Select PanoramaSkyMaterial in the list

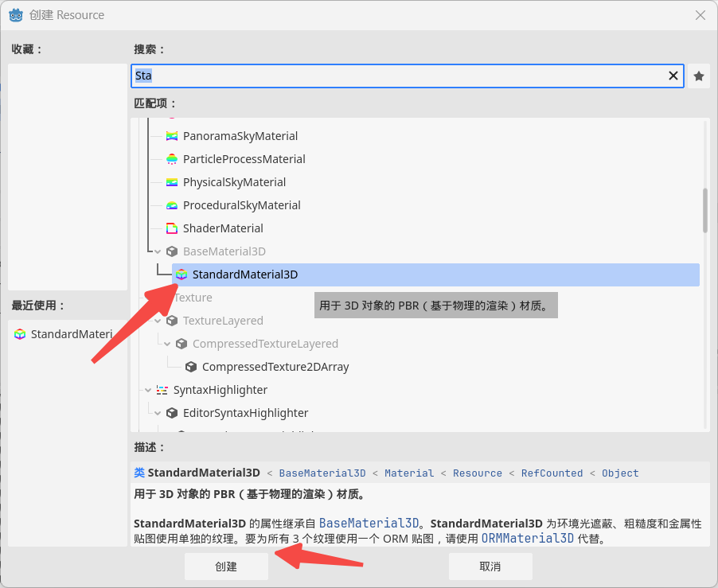point(240,136)
